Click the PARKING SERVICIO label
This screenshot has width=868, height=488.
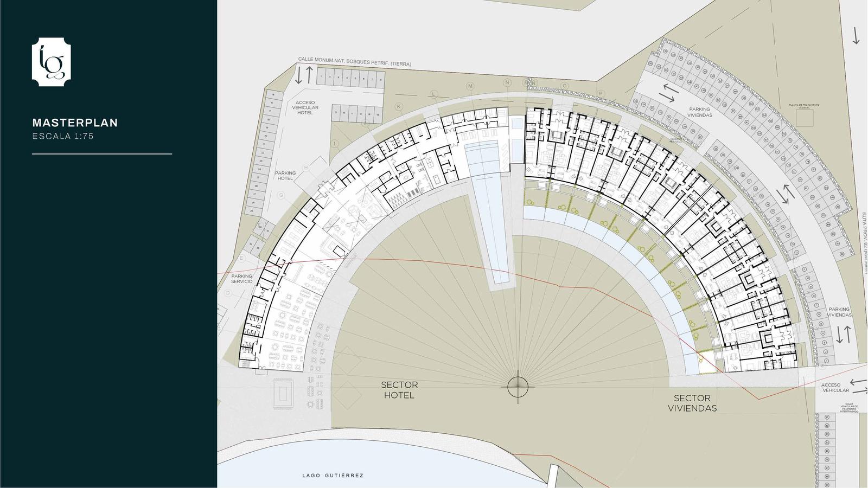coord(241,279)
